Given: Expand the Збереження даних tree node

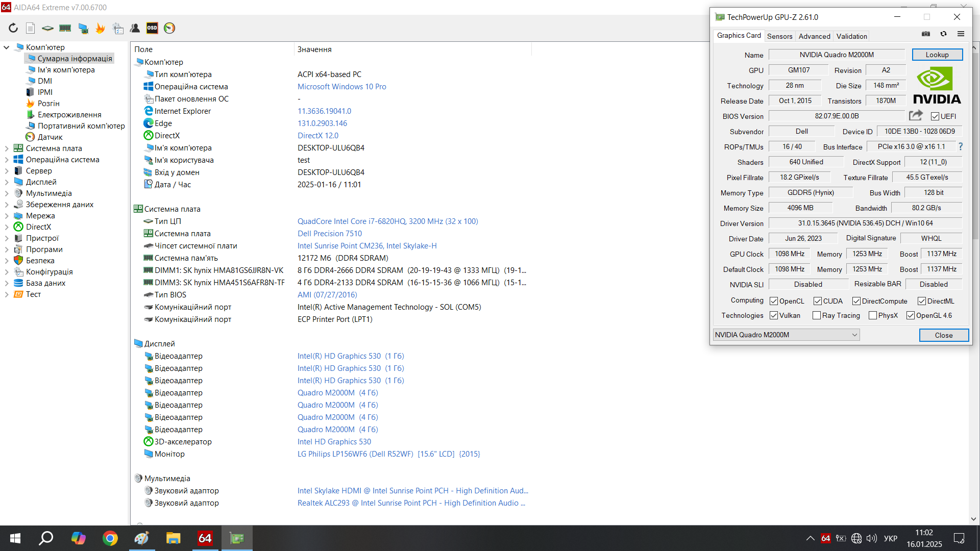Looking at the screenshot, I should [7, 205].
